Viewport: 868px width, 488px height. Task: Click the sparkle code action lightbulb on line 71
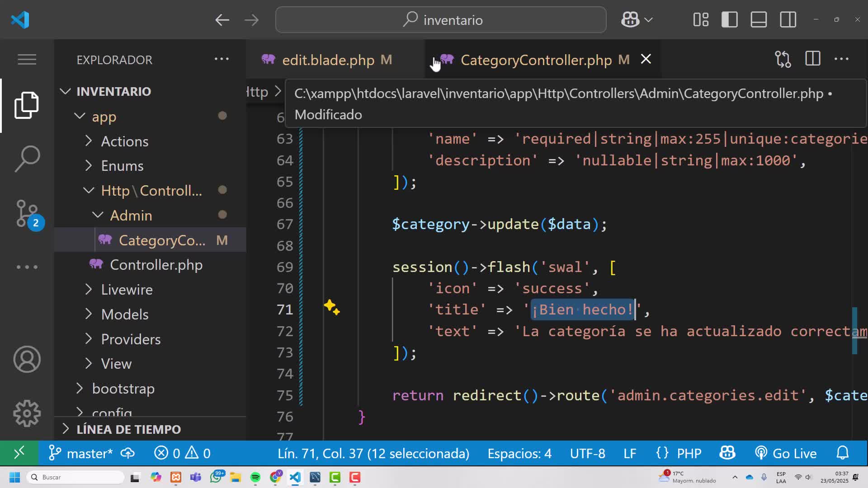pyautogui.click(x=332, y=308)
